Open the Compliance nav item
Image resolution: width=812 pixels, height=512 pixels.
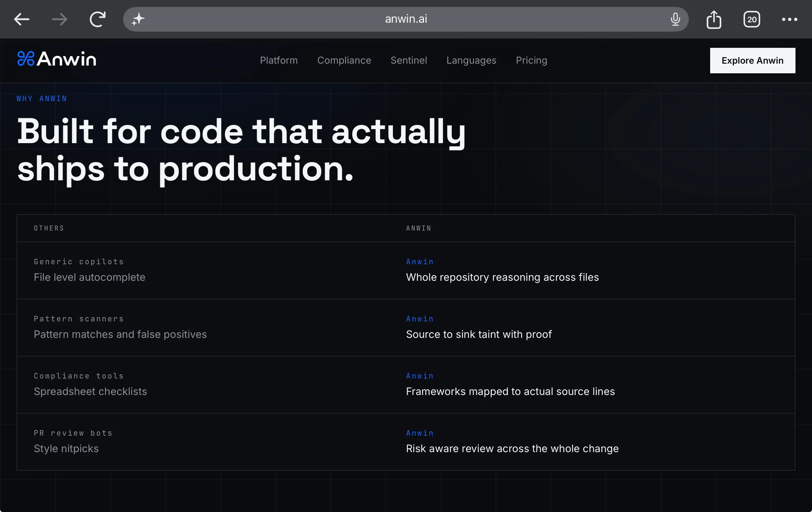coord(344,60)
